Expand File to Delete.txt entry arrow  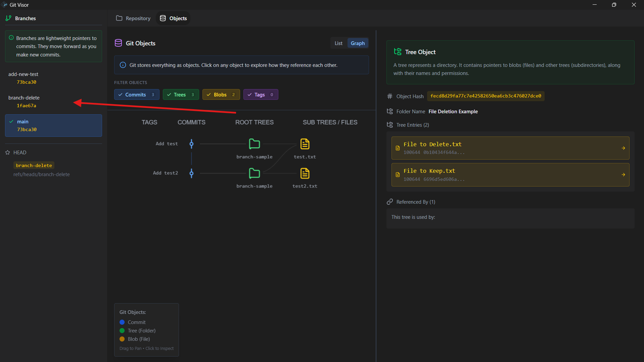pos(623,148)
